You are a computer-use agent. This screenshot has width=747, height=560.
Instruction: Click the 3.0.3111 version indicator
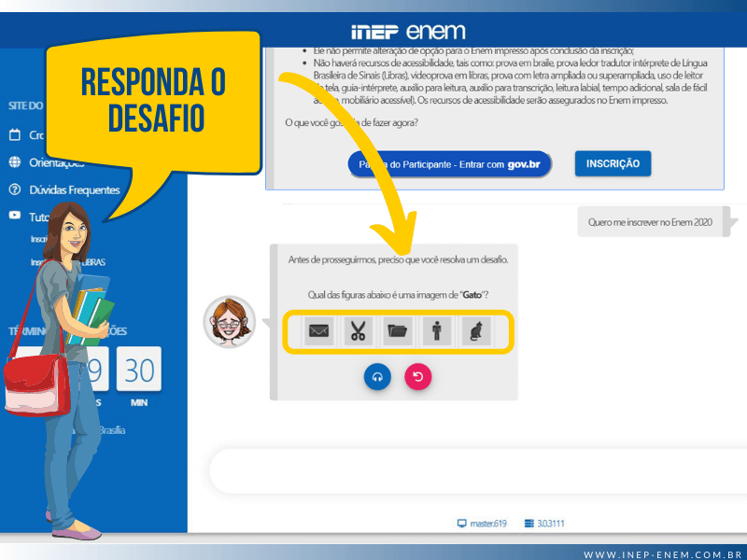pos(544,524)
